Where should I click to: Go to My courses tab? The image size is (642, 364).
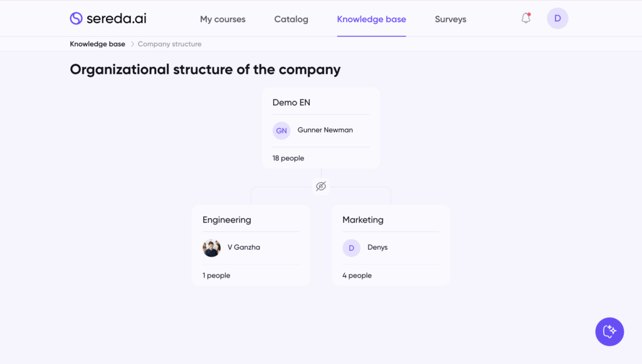click(x=223, y=19)
